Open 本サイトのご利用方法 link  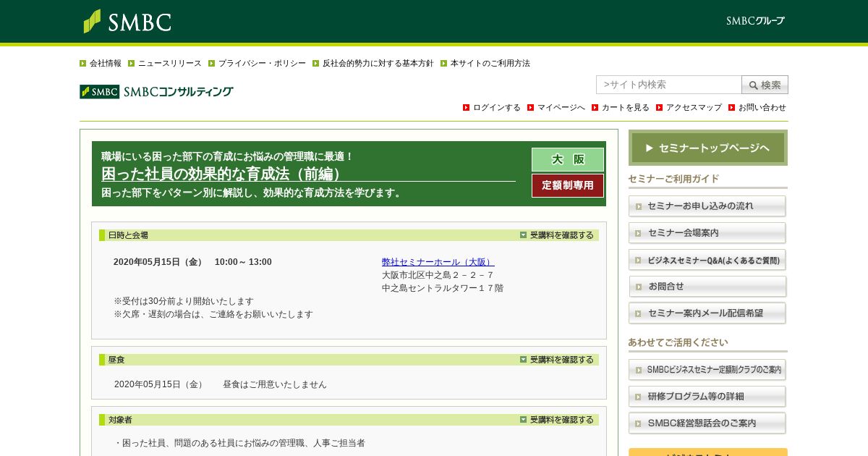click(490, 64)
